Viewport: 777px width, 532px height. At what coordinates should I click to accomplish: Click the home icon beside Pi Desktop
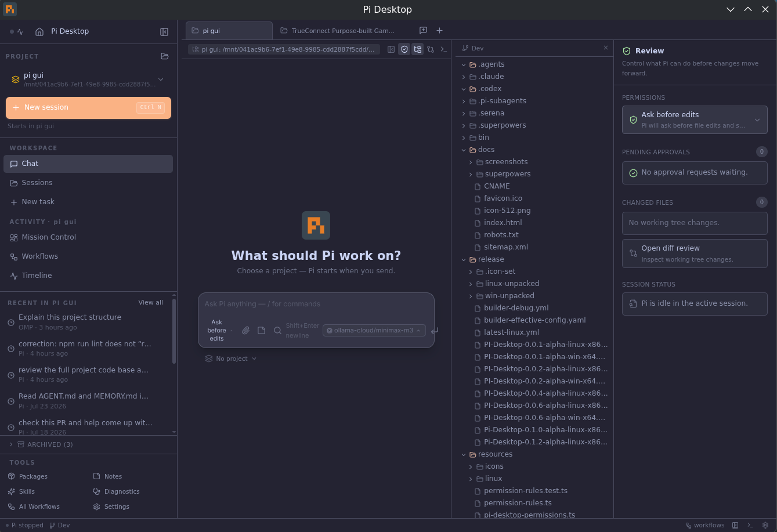point(39,32)
